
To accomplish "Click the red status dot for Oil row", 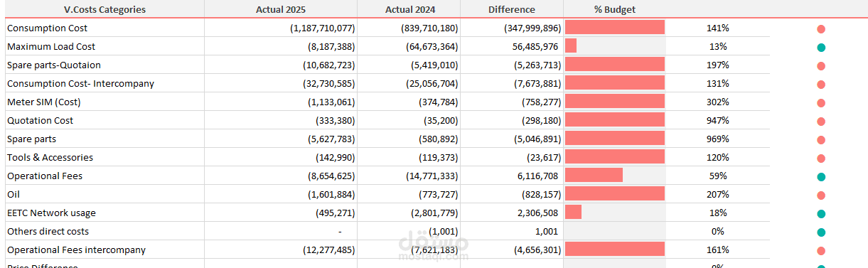I will (x=821, y=195).
